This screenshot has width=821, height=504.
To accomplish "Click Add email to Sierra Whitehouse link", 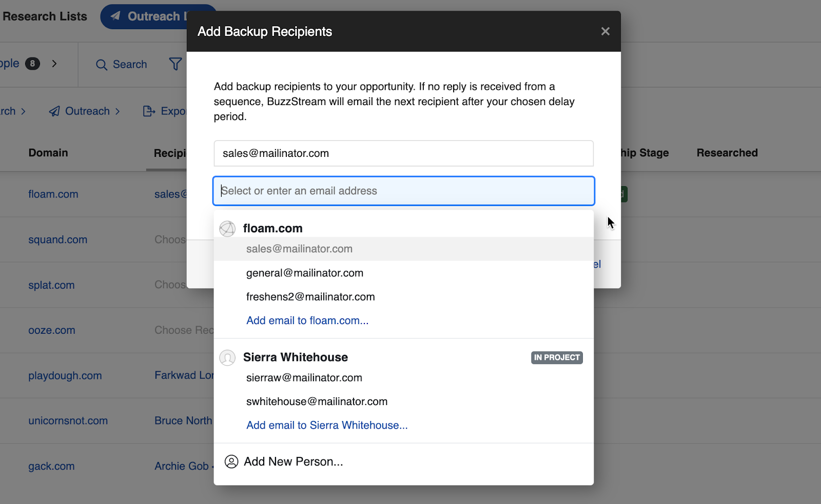I will tap(327, 425).
